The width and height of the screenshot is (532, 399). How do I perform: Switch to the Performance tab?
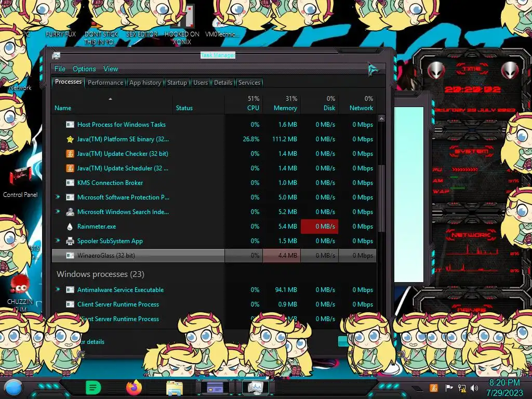click(x=105, y=83)
